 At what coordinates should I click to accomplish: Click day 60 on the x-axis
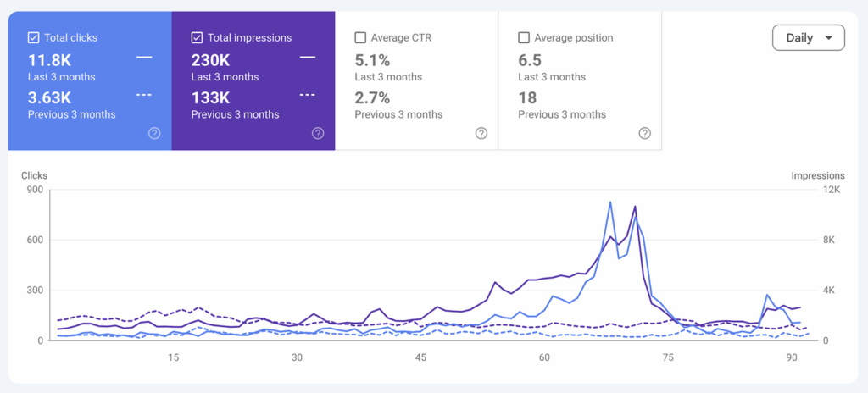tap(544, 357)
